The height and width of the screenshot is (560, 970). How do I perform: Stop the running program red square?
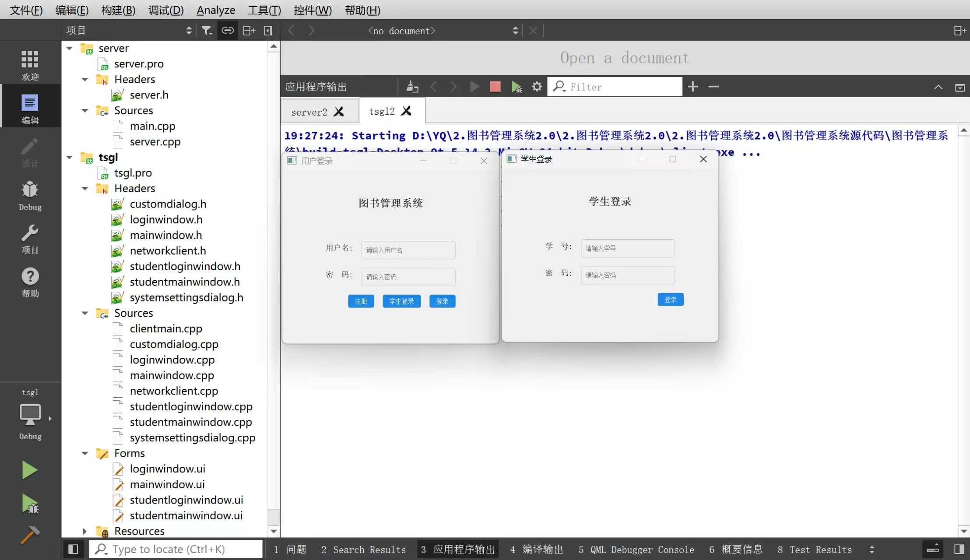(x=495, y=87)
